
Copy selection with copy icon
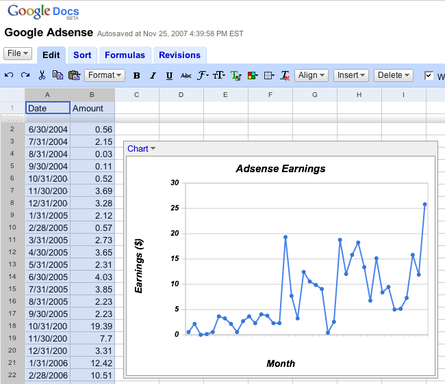pyautogui.click(x=58, y=75)
